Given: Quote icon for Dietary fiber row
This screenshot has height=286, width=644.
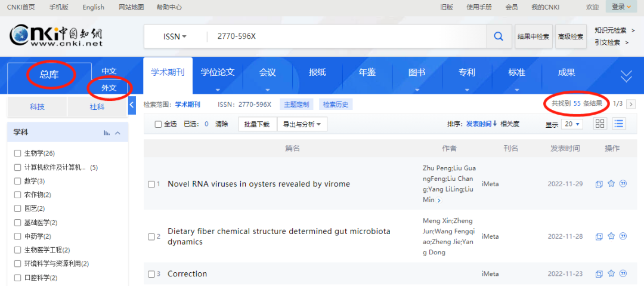Looking at the screenshot, I should tap(623, 236).
